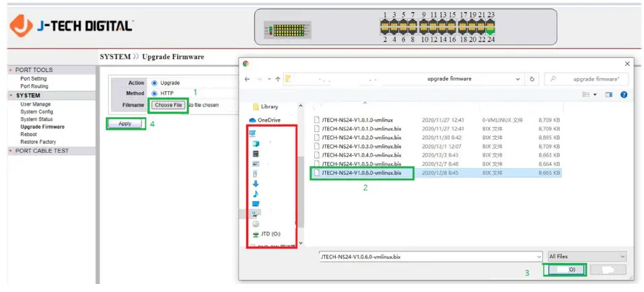The height and width of the screenshot is (292, 644).
Task: Click the file dialog search box
Action: (x=587, y=79)
